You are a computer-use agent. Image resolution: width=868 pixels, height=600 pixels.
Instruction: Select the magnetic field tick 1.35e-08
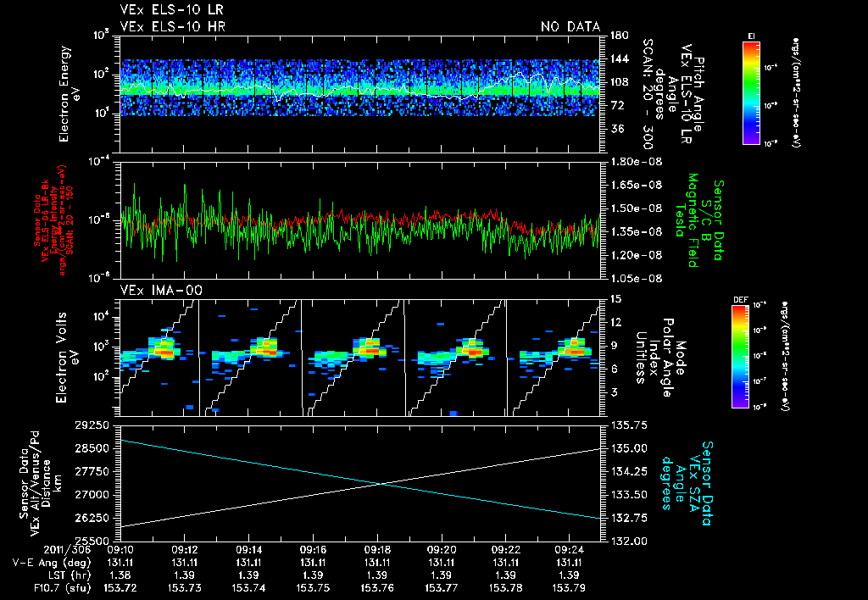(x=636, y=231)
